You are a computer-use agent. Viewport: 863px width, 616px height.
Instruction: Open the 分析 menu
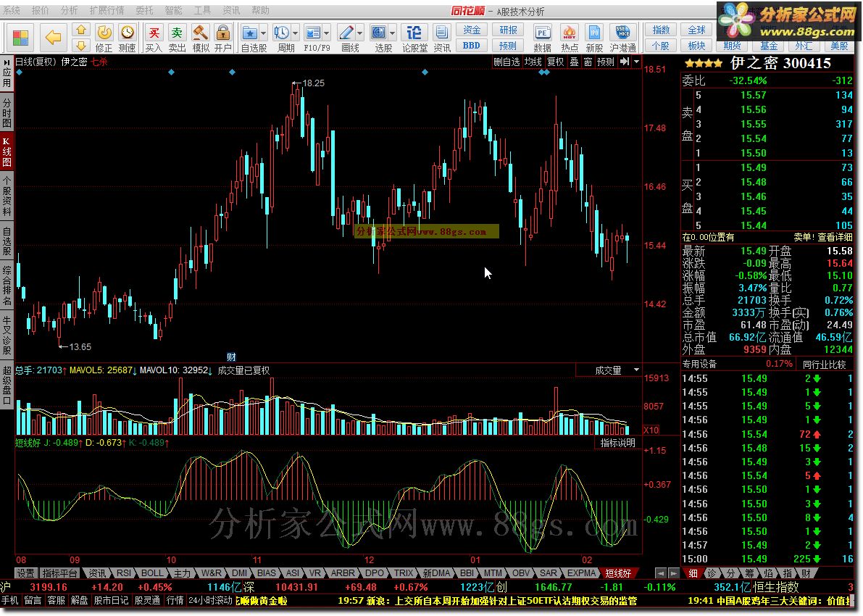pos(70,10)
